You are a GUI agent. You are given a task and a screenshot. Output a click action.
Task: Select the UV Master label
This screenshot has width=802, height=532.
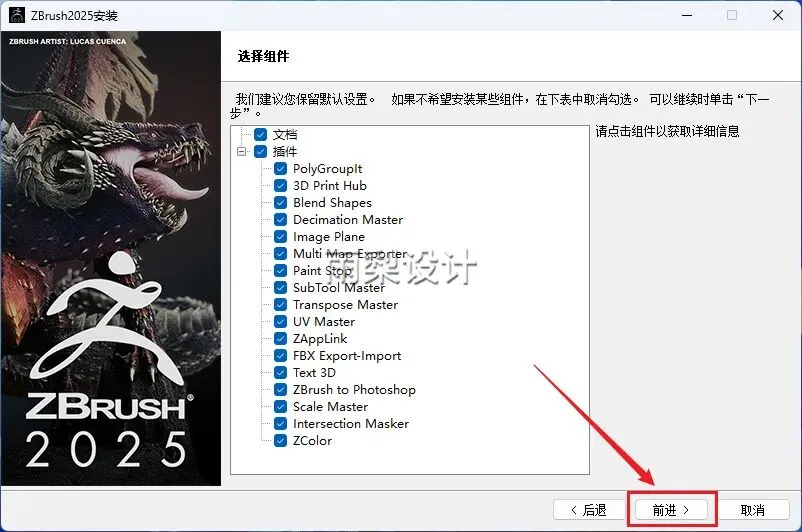point(324,321)
